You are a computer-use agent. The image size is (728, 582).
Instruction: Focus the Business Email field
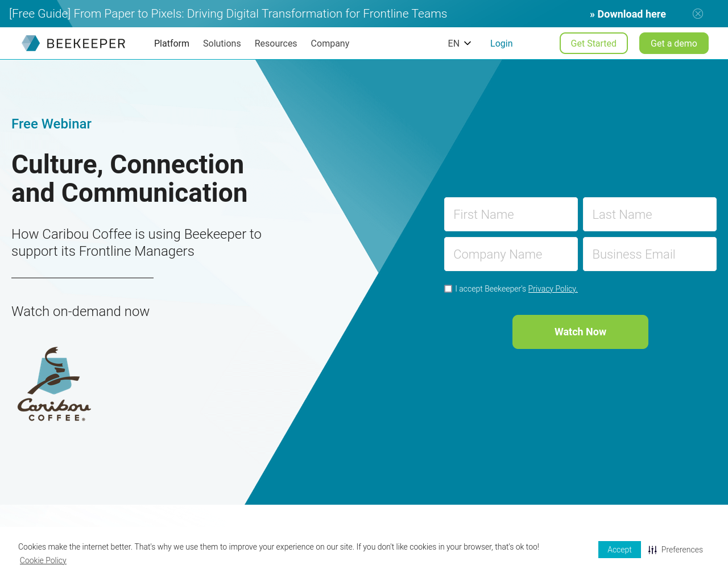650,254
